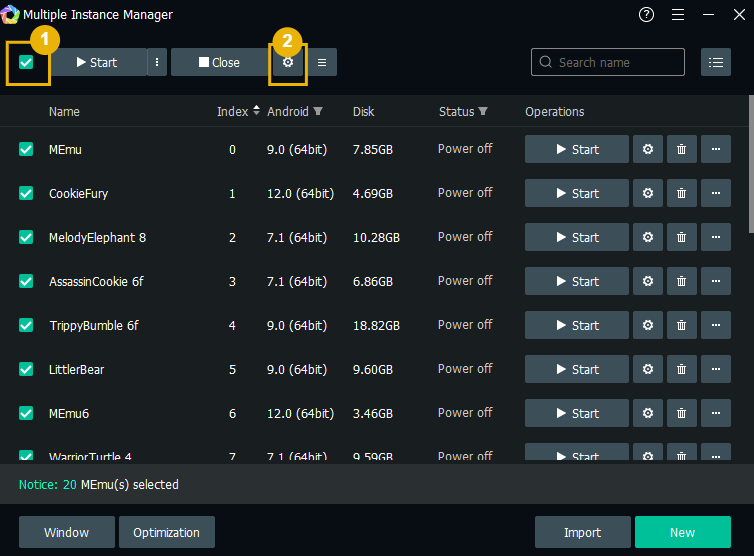Click trash icon for TrippyBumble 6f
Viewport: 754px width, 556px height.
click(x=681, y=325)
